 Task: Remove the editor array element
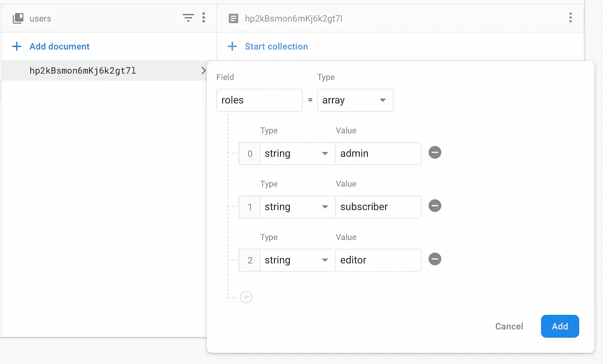435,259
